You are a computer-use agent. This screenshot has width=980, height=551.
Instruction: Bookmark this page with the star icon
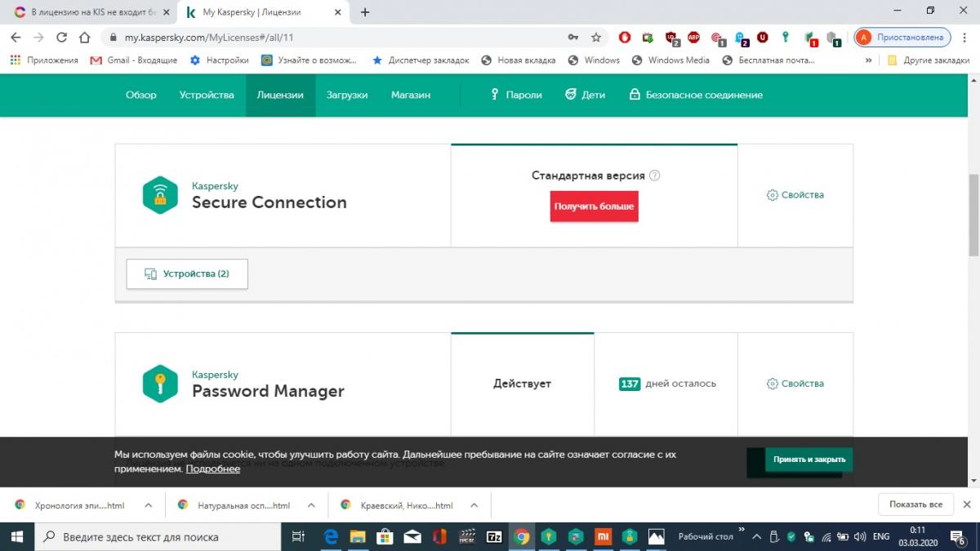pyautogui.click(x=596, y=37)
